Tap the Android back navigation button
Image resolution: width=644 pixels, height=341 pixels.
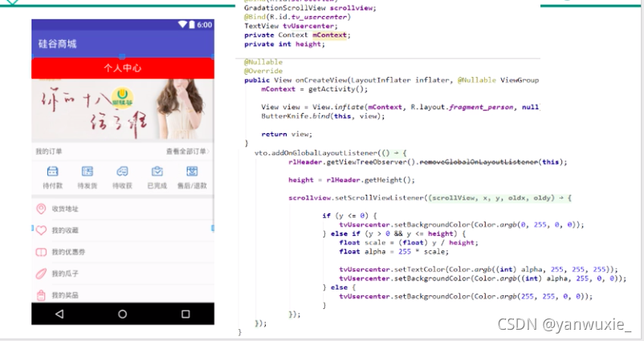point(59,314)
